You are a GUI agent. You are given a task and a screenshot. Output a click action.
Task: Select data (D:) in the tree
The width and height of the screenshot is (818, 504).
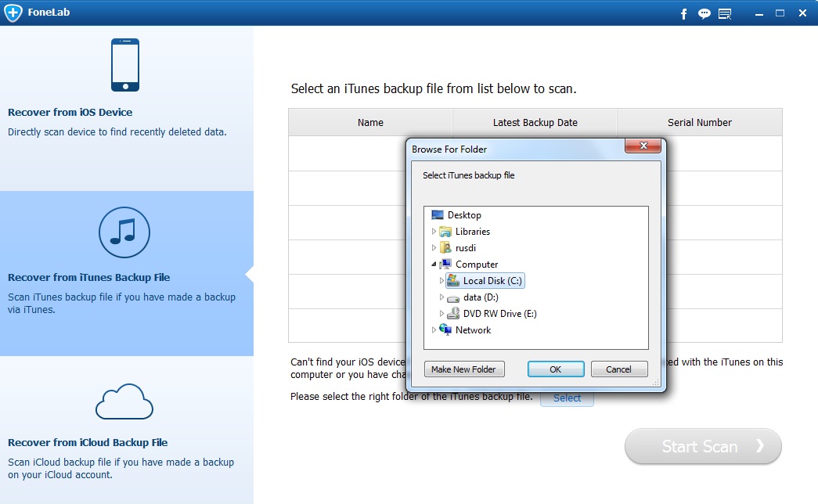pos(481,297)
